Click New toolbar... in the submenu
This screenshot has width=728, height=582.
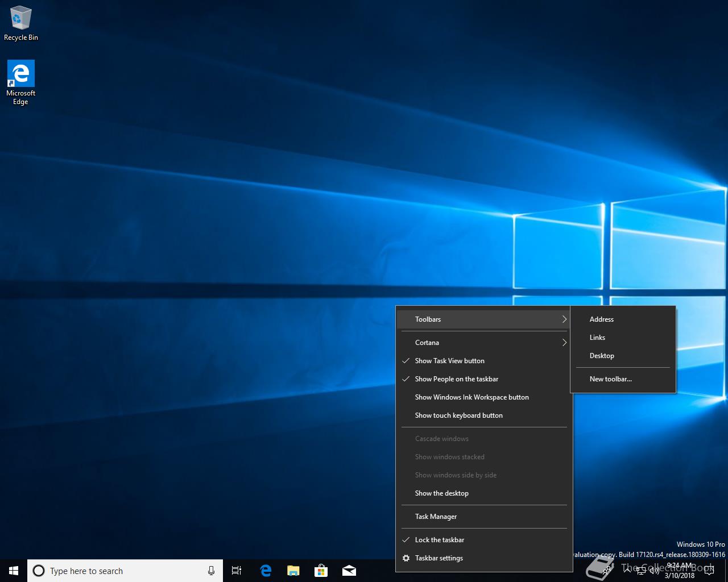click(610, 379)
